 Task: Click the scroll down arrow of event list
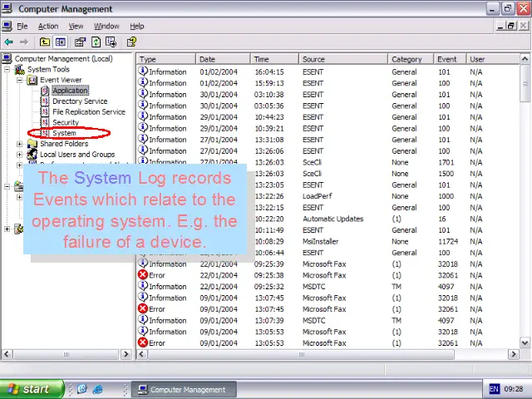[x=525, y=342]
